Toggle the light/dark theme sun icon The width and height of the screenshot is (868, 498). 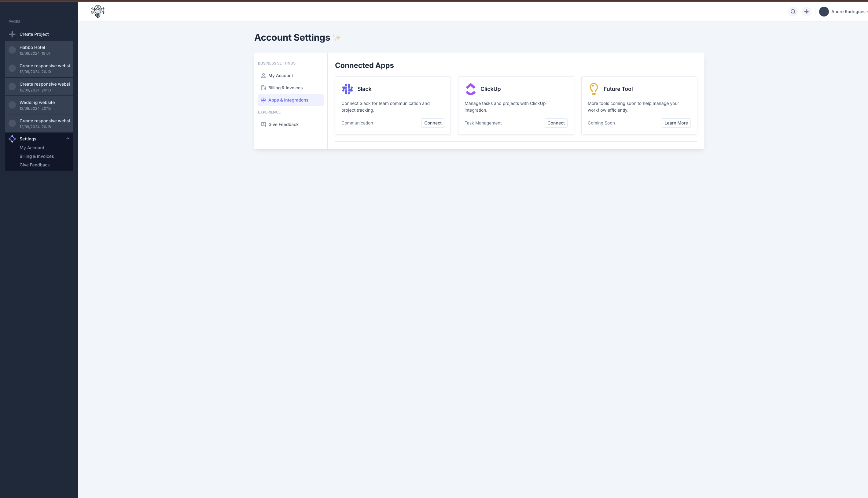[807, 12]
